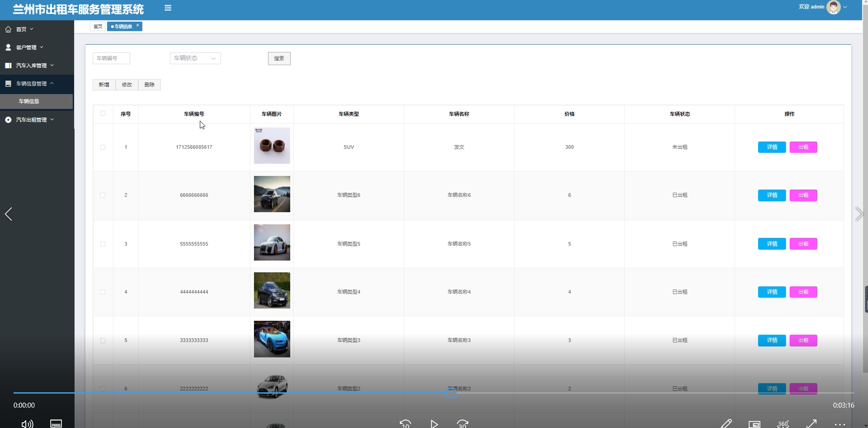Go to previous item with left arrow
868x428 pixels.
(x=8, y=214)
